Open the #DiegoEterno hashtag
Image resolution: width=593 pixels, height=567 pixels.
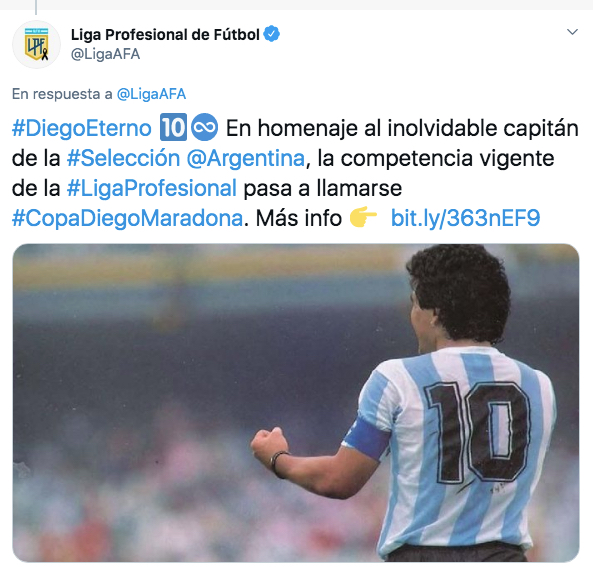82,128
